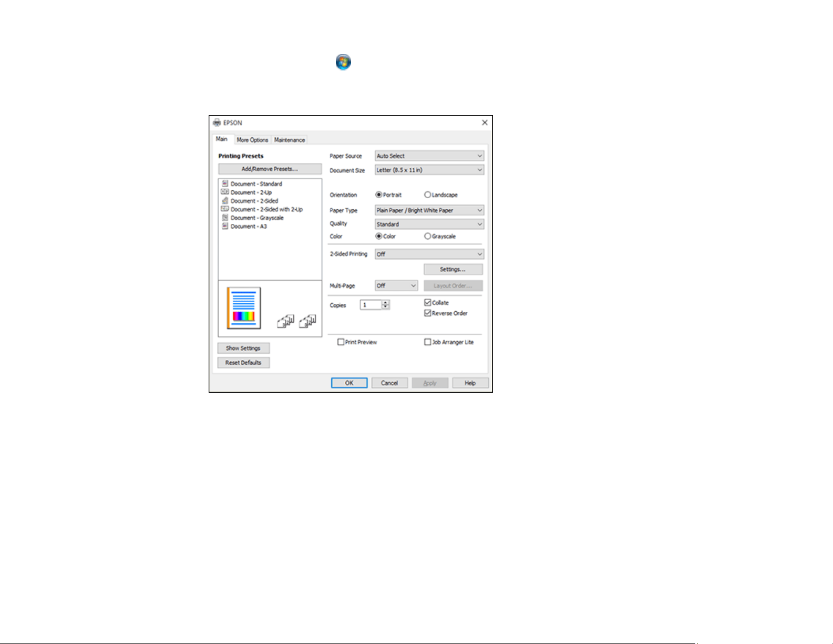
Task: Click the Add/Remove Presets button
Action: tap(270, 169)
